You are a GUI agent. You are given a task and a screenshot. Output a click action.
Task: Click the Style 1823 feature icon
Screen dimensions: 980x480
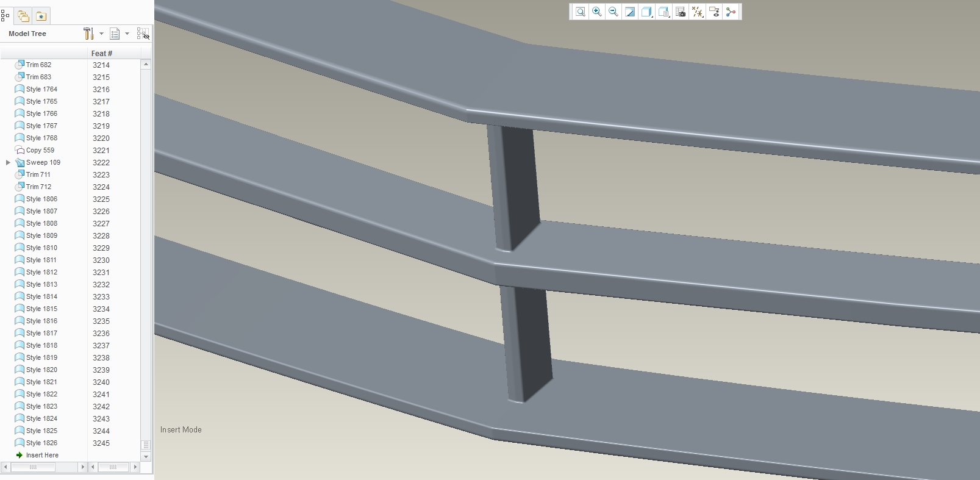20,406
